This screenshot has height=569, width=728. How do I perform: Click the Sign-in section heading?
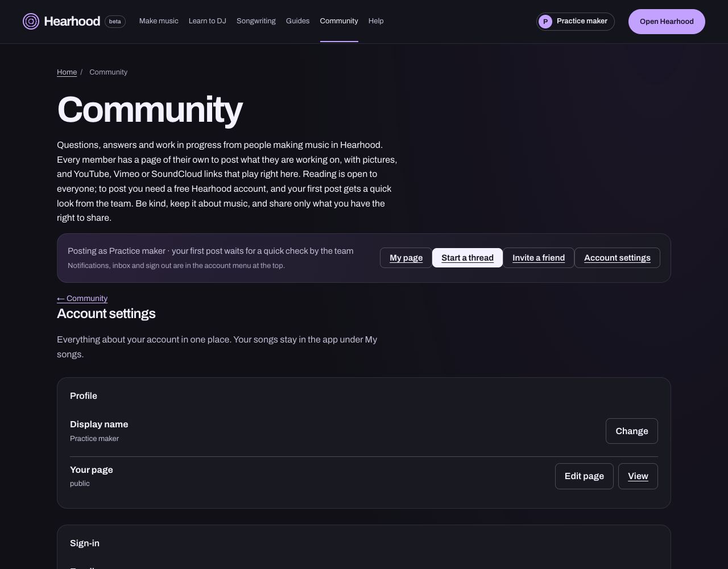point(85,543)
